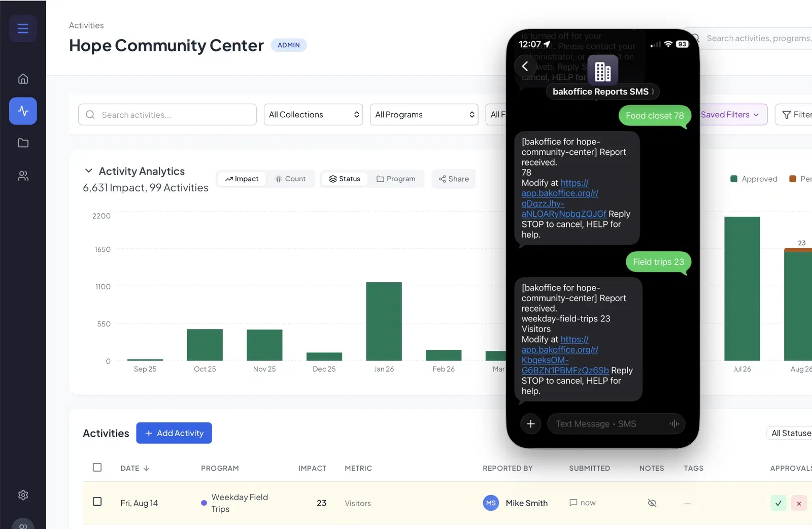The width and height of the screenshot is (812, 529).
Task: Click the REPORTED BY column header
Action: point(507,468)
